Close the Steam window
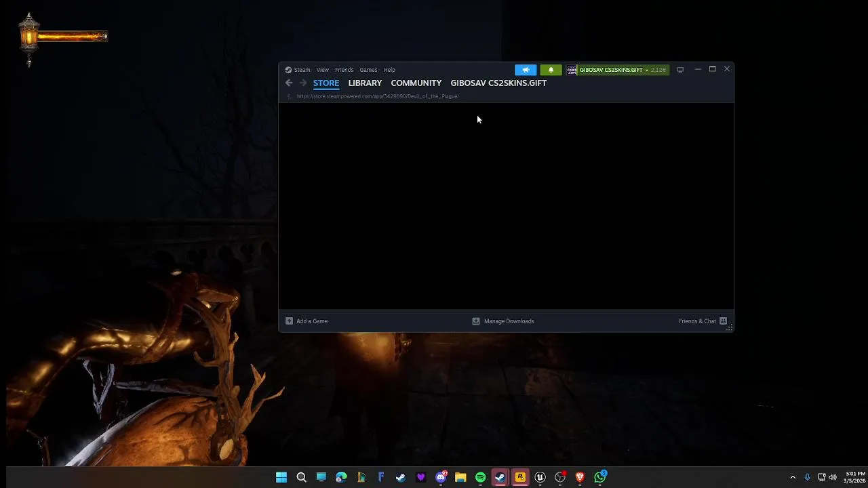 pos(727,69)
